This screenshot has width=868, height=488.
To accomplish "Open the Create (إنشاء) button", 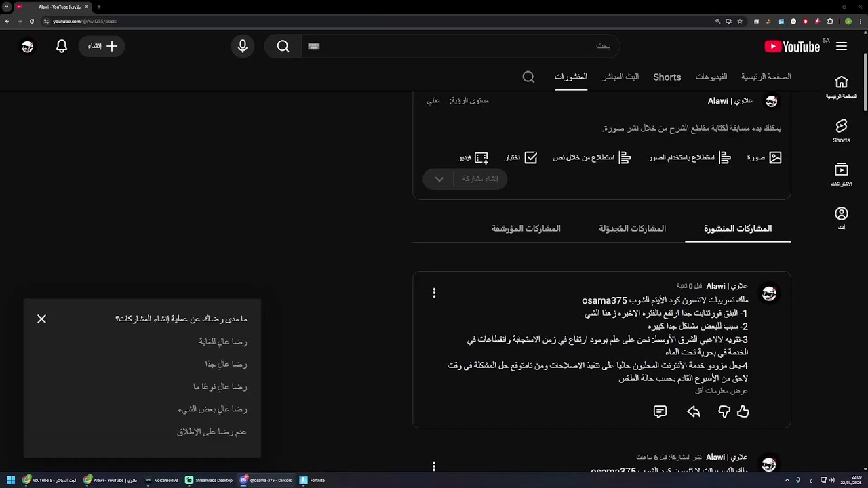I will tap(102, 46).
